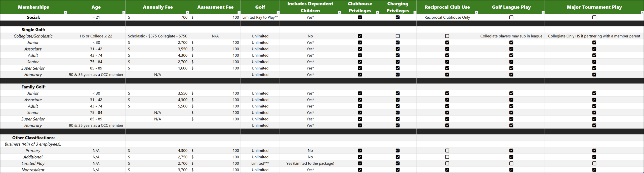
Task: Click the 'Yes (Limited to the package)' cell
Action: click(310, 163)
